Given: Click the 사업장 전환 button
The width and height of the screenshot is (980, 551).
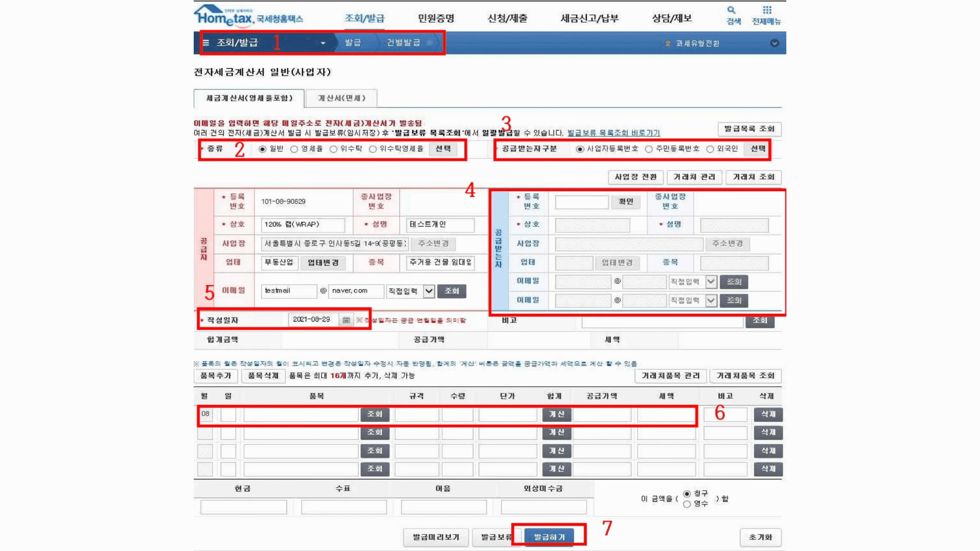Looking at the screenshot, I should [x=636, y=177].
